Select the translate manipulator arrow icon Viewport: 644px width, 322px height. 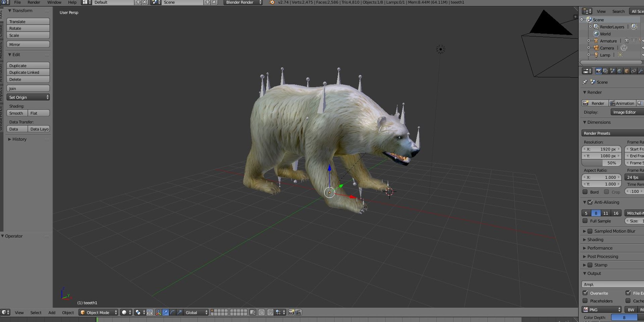point(165,313)
